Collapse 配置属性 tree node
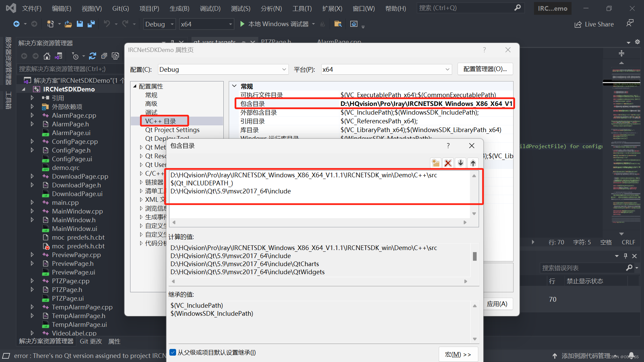Viewport: 644px width, 362px height. pos(135,86)
